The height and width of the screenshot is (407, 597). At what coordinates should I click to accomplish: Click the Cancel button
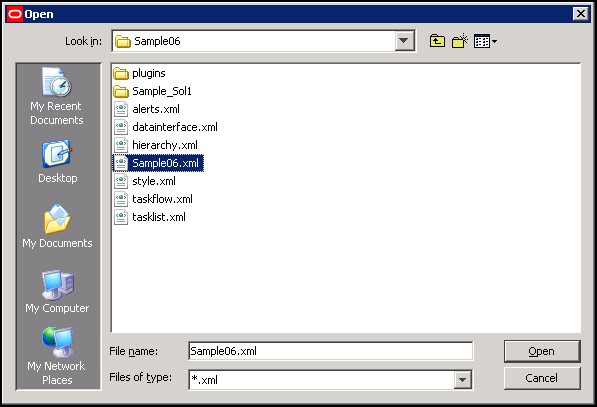tap(542, 378)
